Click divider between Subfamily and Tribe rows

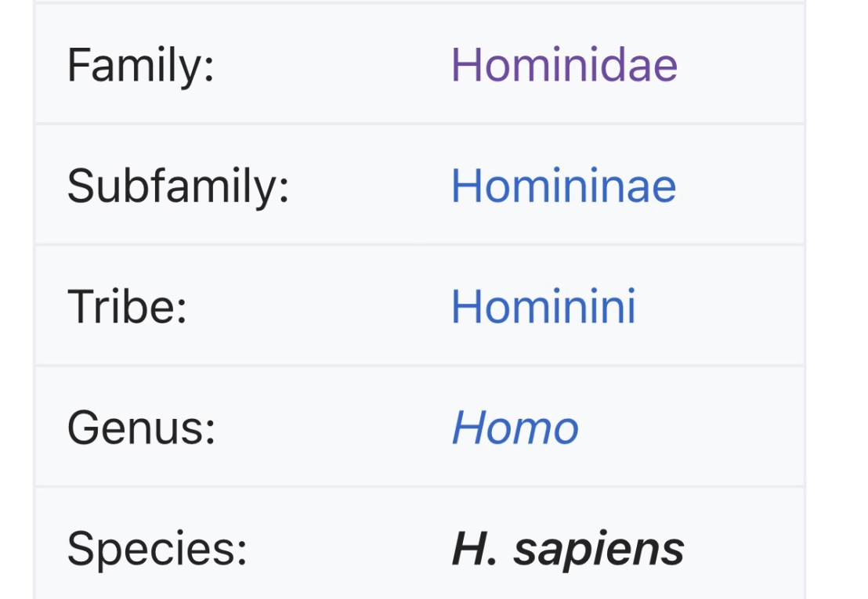point(419,244)
